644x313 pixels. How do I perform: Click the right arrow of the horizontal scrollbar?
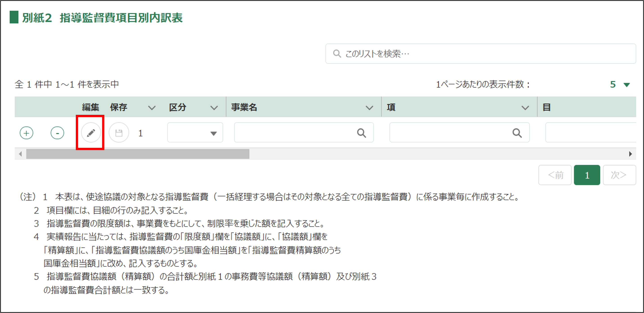[630, 154]
